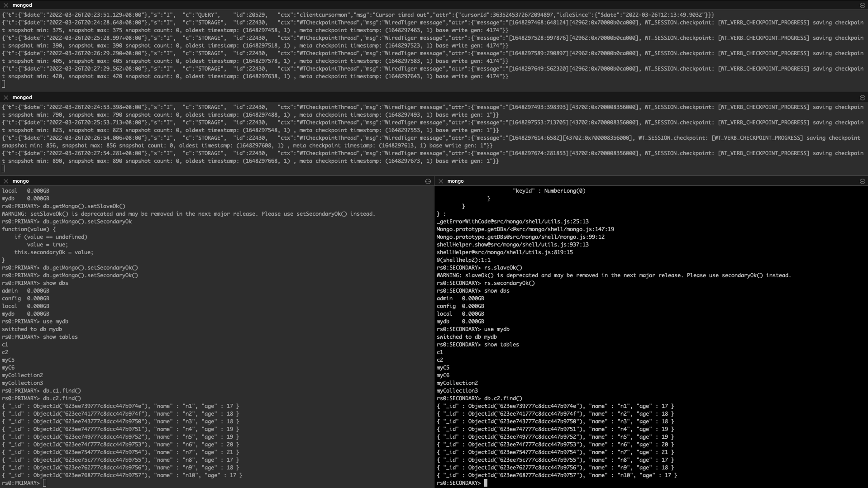Select the SECONDARY mongo pane title
This screenshot has width=868, height=488.
coord(456,181)
